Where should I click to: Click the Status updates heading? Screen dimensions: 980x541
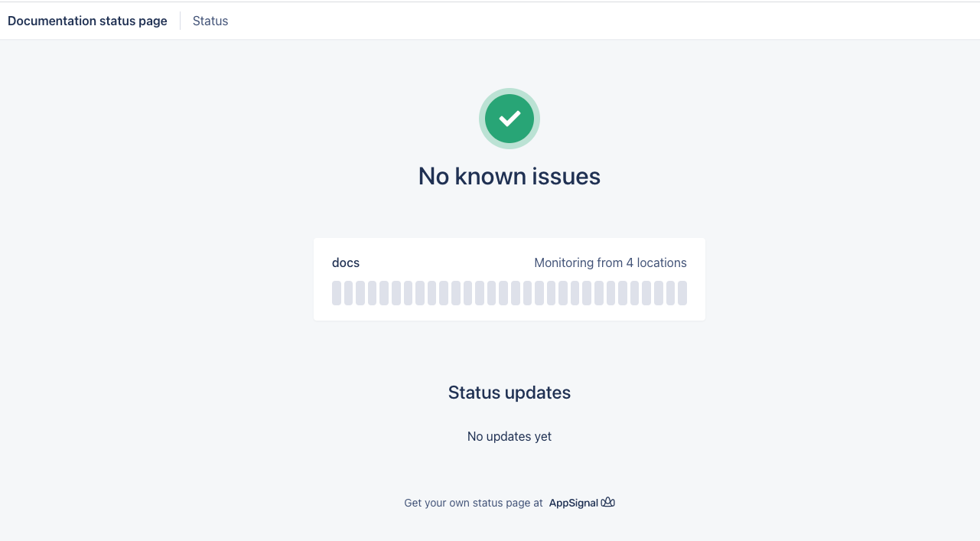pyautogui.click(x=510, y=393)
